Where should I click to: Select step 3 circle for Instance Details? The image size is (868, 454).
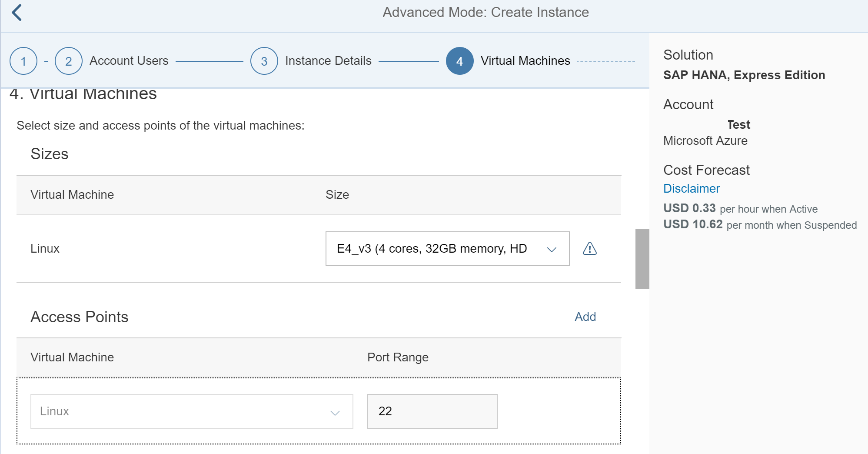264,61
